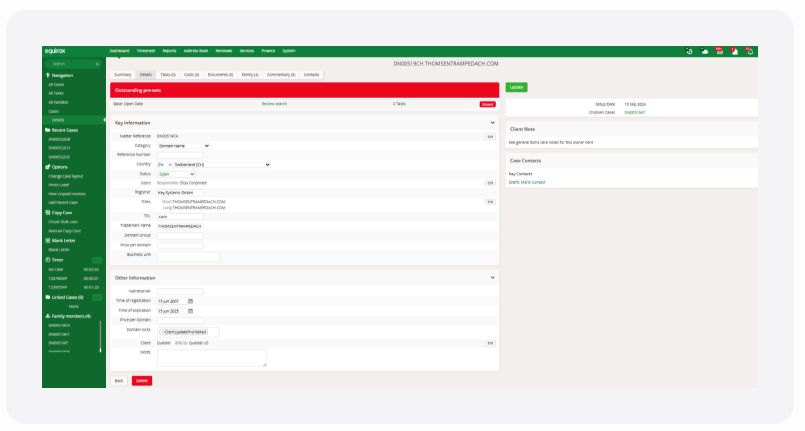Click the bell notifications icon
Screen dimensions: 805x431
(x=749, y=51)
